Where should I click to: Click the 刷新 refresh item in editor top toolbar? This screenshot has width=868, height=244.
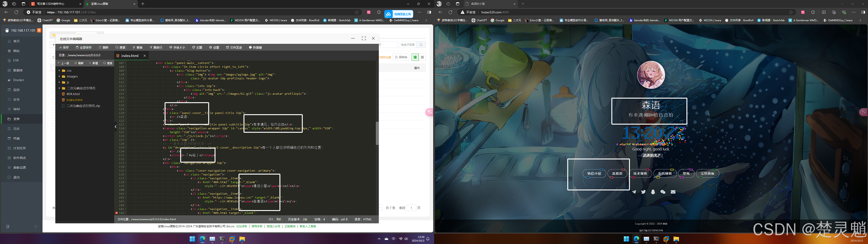[x=104, y=47]
